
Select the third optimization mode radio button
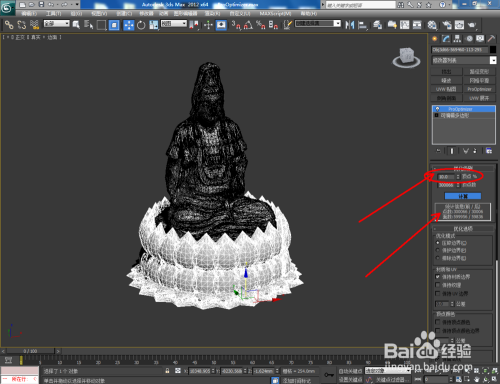point(438,258)
